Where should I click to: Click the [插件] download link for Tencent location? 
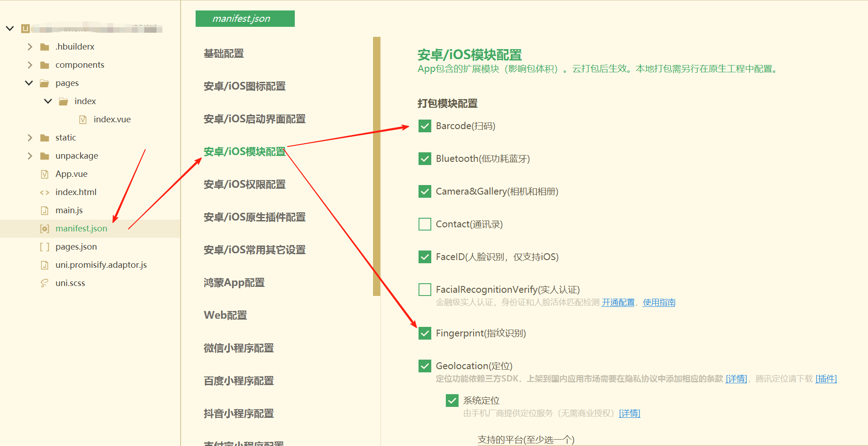(x=826, y=378)
